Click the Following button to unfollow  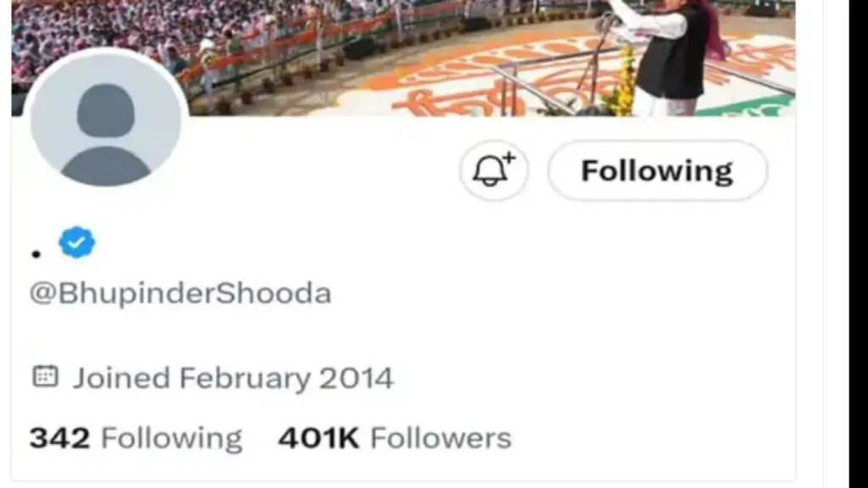point(658,170)
